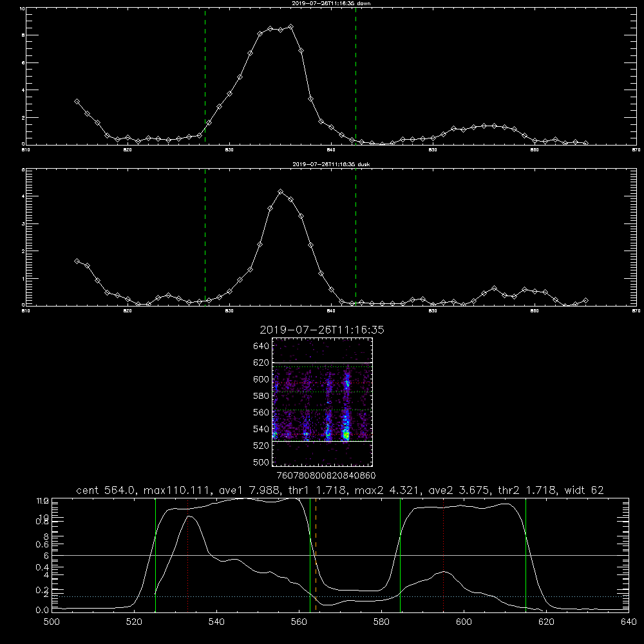
Task: Click the dusk plot x-axis label 840
Action: (331, 311)
